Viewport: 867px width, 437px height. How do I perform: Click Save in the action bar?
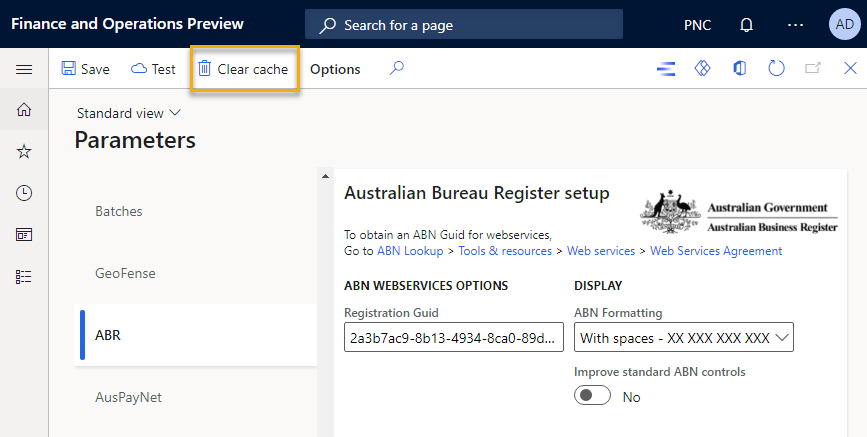(86, 69)
